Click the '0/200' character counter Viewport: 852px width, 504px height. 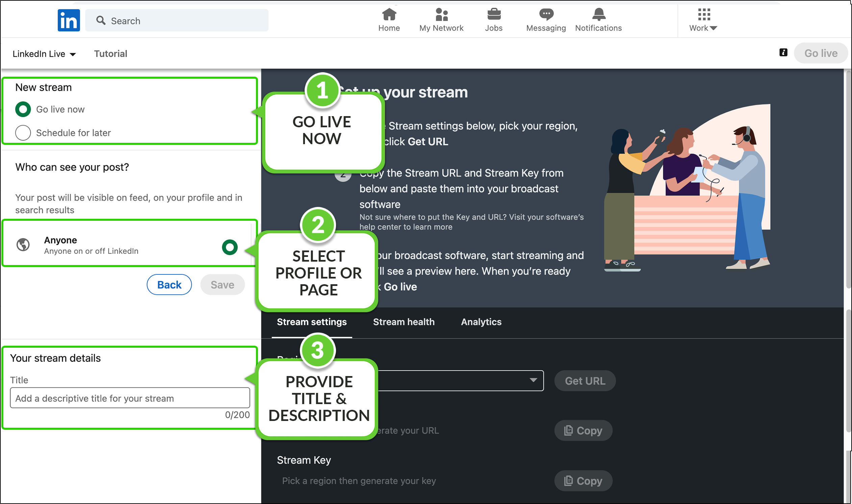237,415
